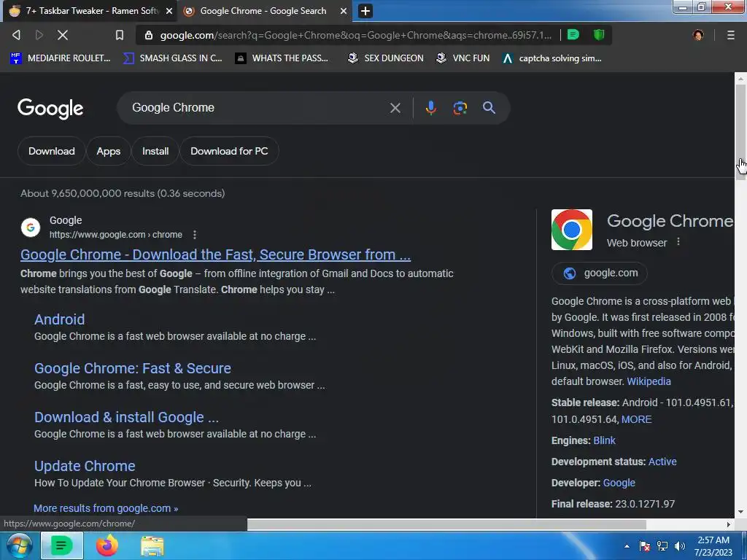The width and height of the screenshot is (747, 560).
Task: Search by image with the Lens icon
Action: tap(460, 108)
